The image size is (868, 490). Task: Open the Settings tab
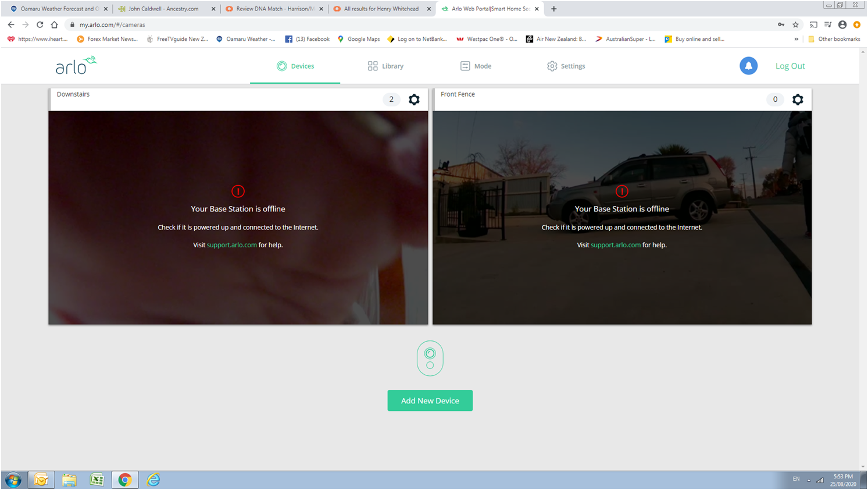[566, 66]
